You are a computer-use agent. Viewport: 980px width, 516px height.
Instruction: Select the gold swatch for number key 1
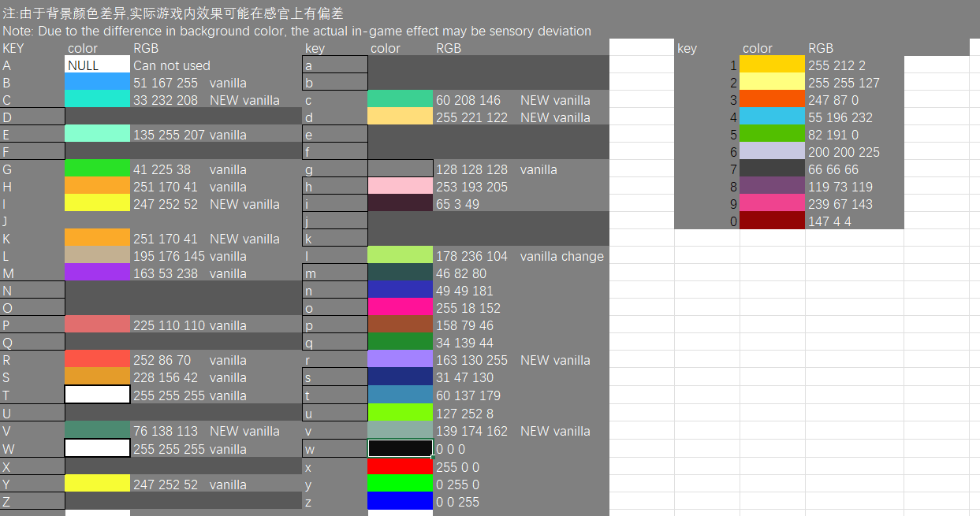pos(772,65)
